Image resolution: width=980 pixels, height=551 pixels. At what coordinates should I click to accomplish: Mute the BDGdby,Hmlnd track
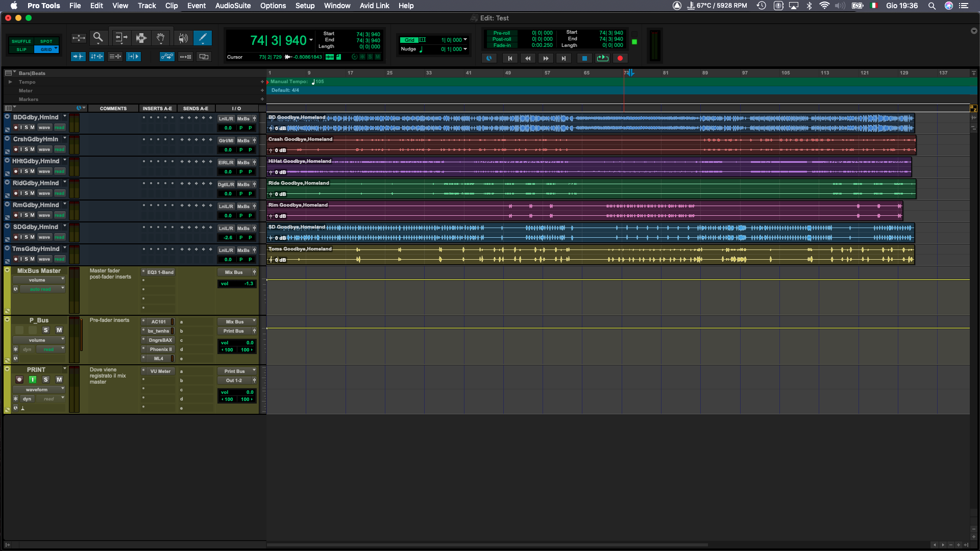pyautogui.click(x=32, y=128)
